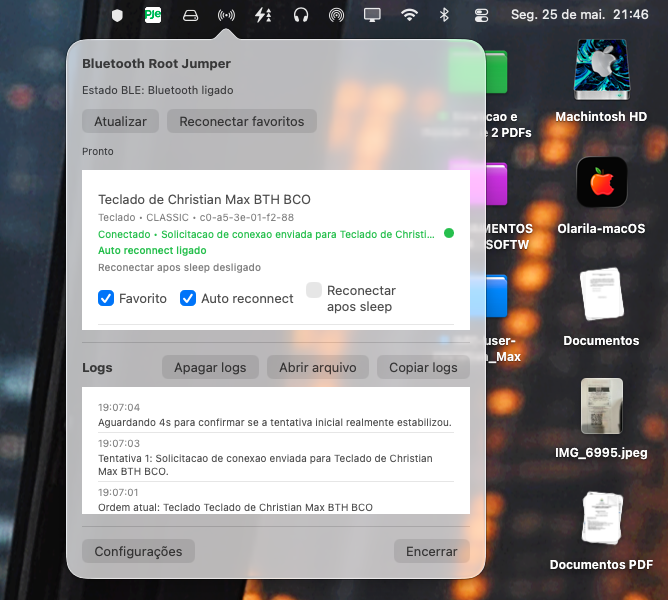The height and width of the screenshot is (600, 668).
Task: Toggle the Favorito checkbox
Action: 106,298
